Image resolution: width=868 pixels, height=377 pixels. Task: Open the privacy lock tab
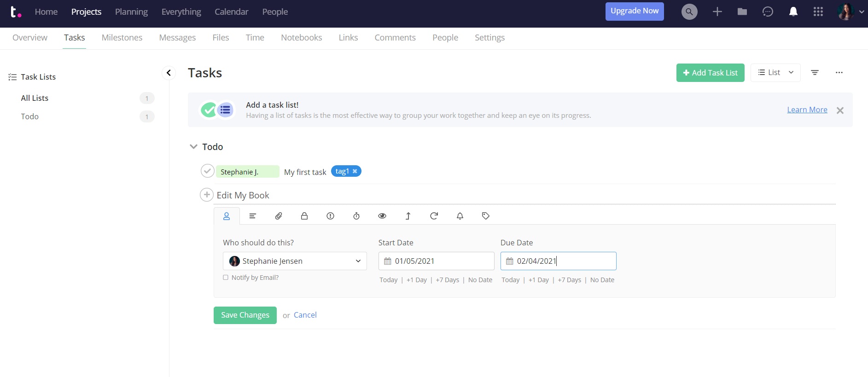tap(304, 216)
